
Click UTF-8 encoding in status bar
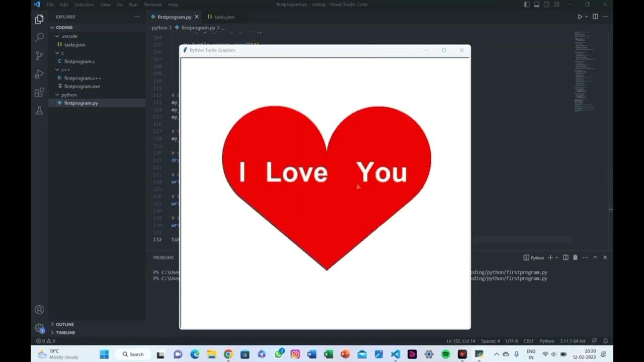click(x=512, y=341)
